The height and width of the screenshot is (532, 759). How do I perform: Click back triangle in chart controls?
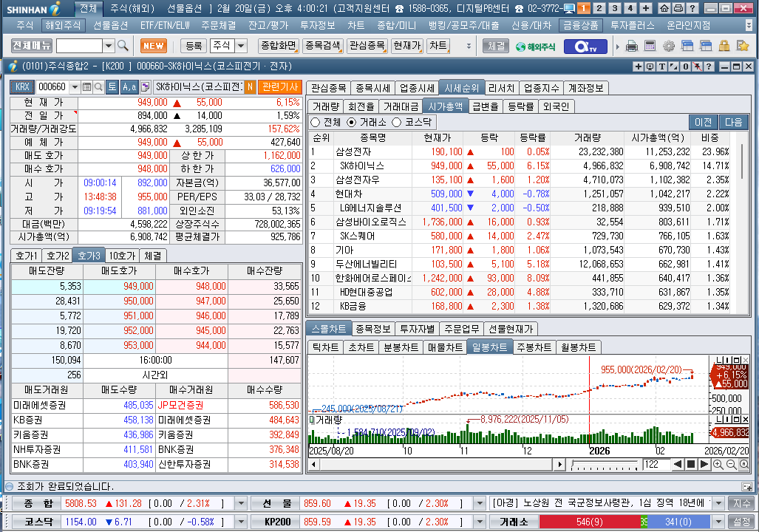click(678, 465)
